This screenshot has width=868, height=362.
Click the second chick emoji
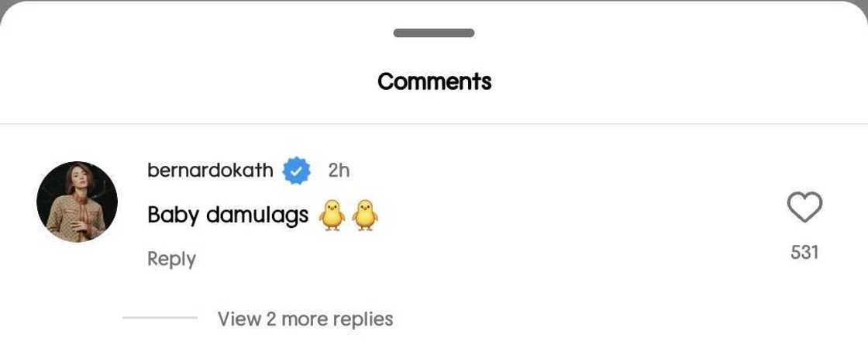click(x=364, y=215)
